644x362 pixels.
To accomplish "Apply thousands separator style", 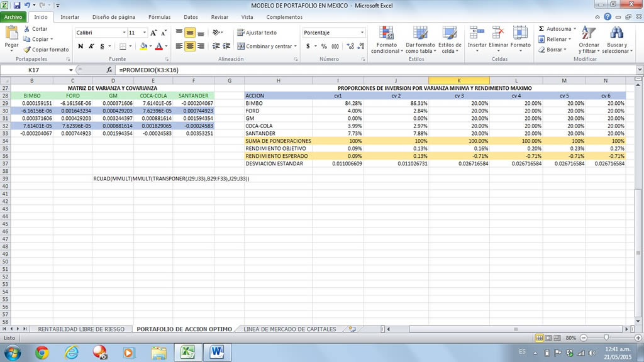I will tap(335, 47).
